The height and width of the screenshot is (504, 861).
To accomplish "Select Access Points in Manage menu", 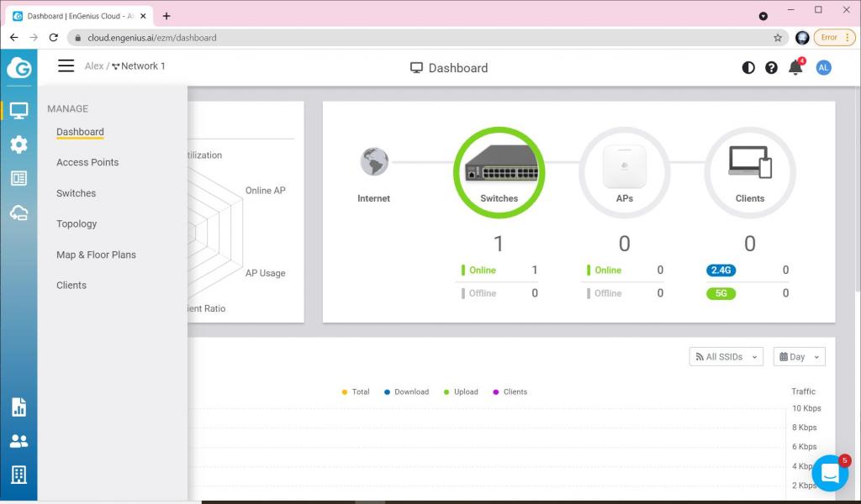I will click(87, 162).
